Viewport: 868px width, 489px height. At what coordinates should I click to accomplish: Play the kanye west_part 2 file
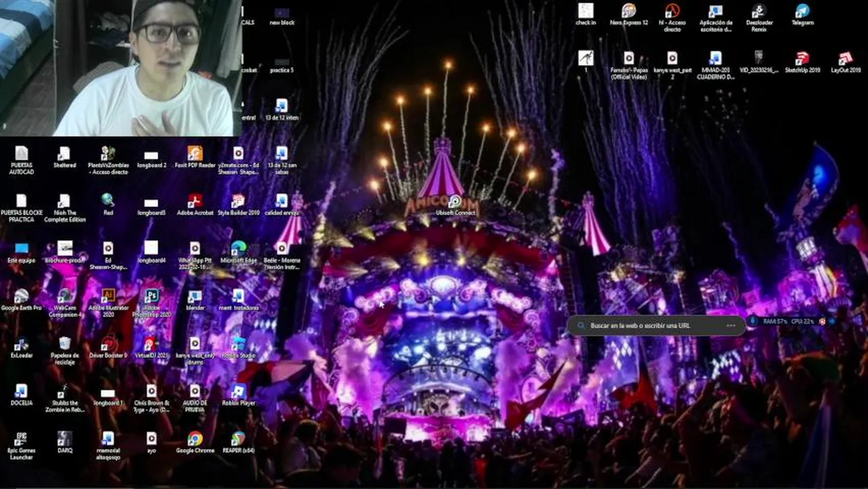coord(672,65)
